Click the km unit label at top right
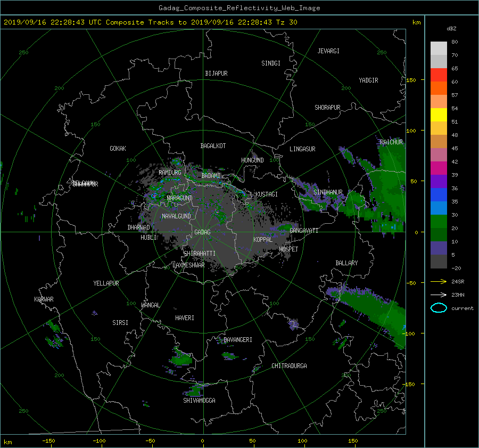The image size is (479, 448). click(416, 22)
